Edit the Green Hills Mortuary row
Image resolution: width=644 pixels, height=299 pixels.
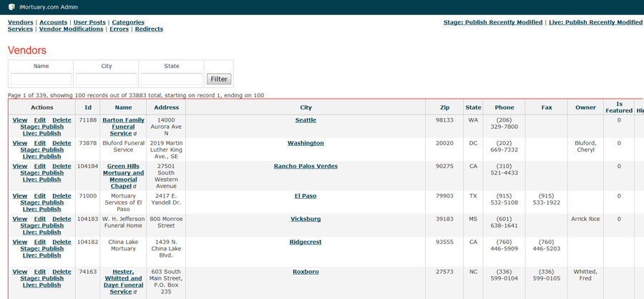point(40,167)
